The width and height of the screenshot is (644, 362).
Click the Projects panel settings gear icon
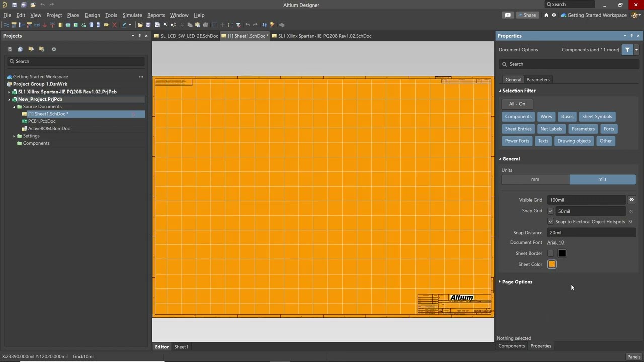tap(54, 49)
